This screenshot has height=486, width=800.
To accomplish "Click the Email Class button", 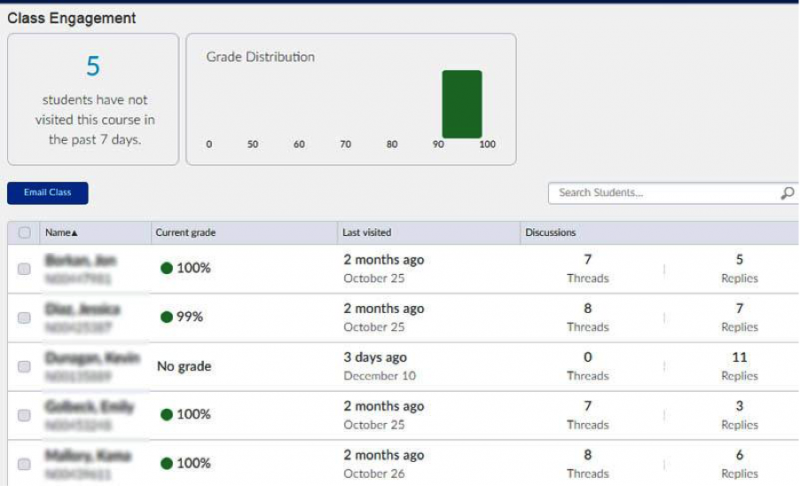I will (47, 193).
